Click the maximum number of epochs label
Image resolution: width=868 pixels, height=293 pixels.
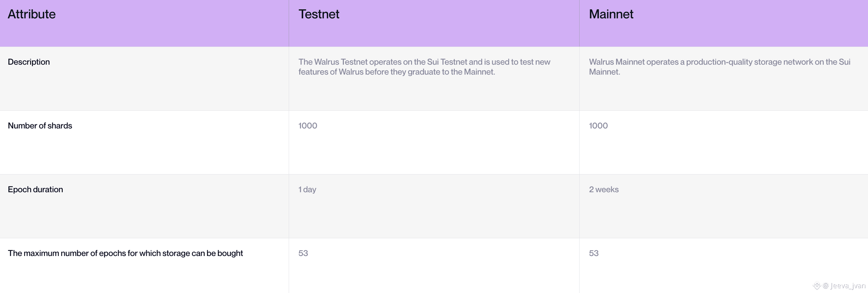pyautogui.click(x=125, y=253)
